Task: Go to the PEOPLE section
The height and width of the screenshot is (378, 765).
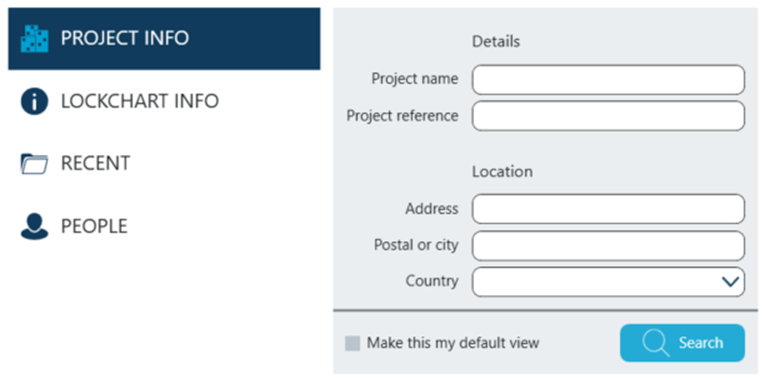Action: (94, 226)
